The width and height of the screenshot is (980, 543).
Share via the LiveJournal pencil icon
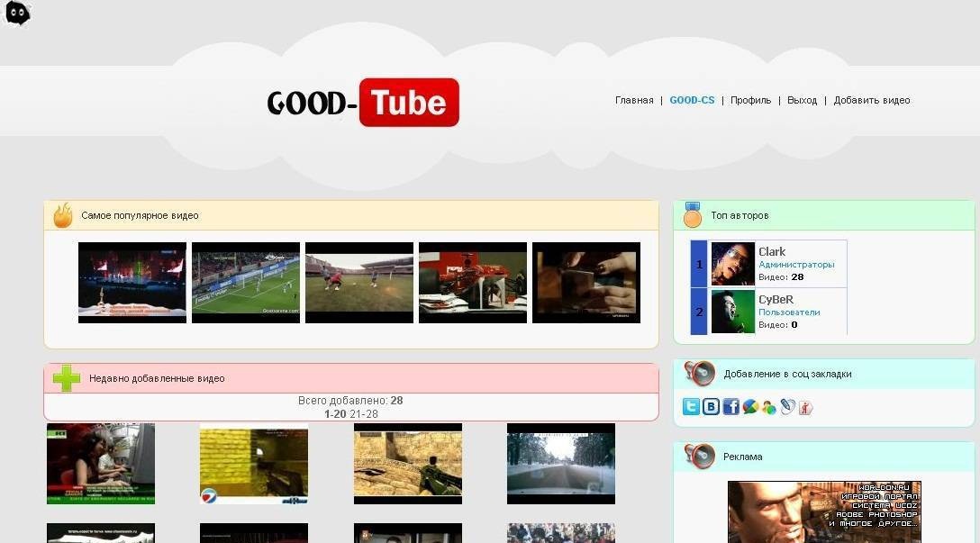click(787, 407)
